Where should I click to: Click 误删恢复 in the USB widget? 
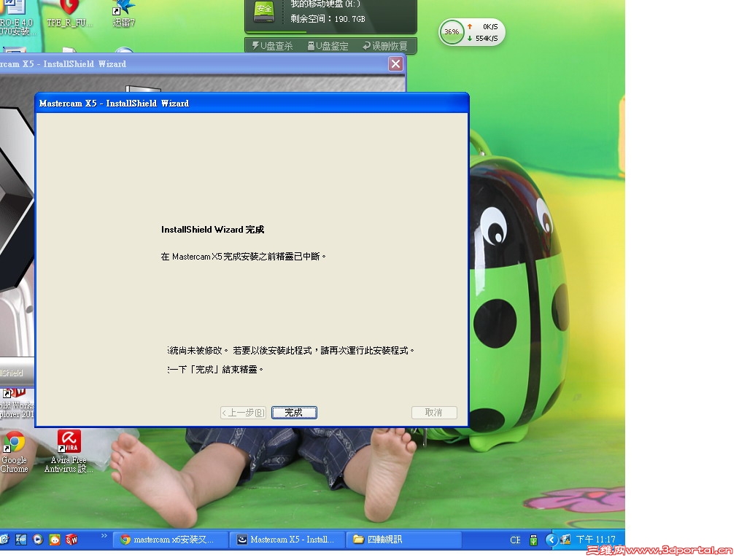click(385, 46)
